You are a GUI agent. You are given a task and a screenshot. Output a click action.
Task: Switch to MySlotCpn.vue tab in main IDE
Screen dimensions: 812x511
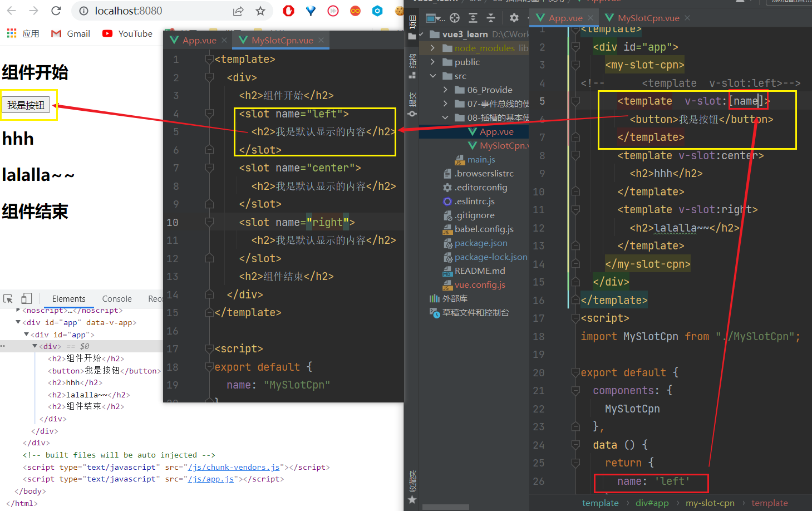tap(642, 18)
